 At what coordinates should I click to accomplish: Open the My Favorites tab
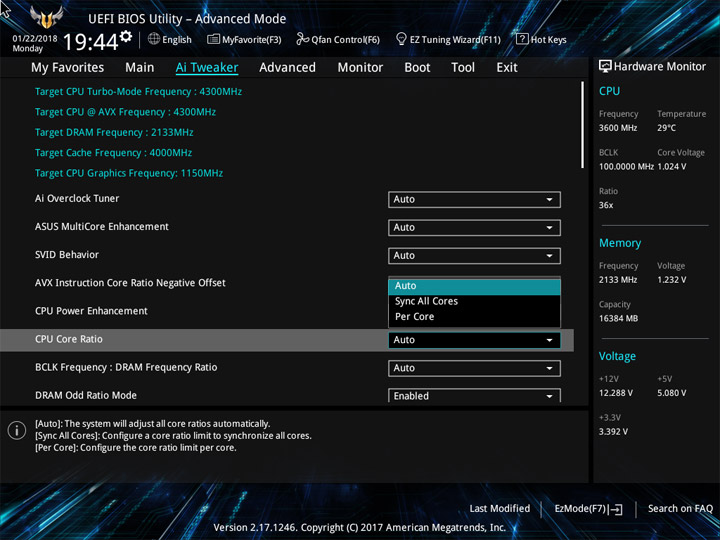(68, 68)
